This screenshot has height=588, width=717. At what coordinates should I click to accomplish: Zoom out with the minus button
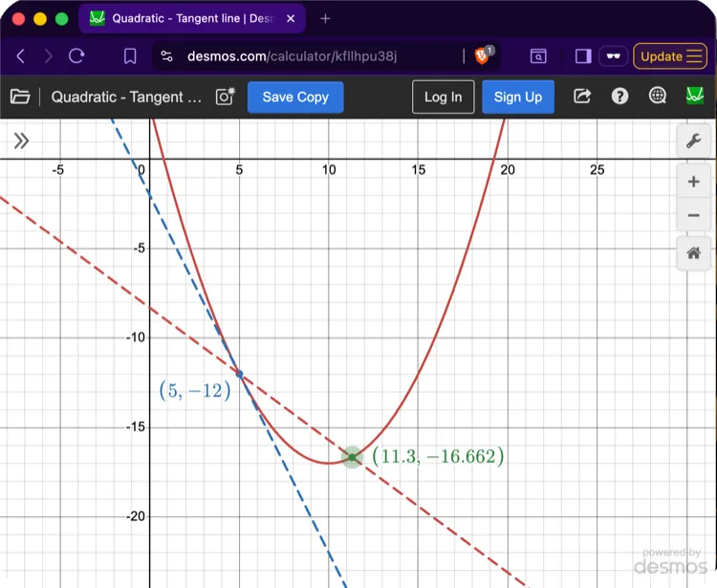pyautogui.click(x=693, y=215)
